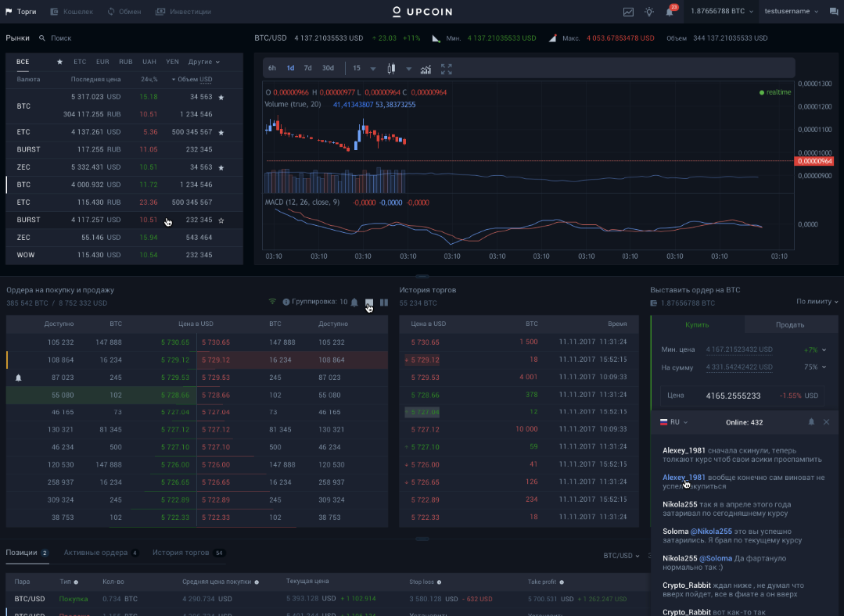This screenshot has width=844, height=616.
Task: Click the info icon next to Группировка
Action: (x=286, y=302)
